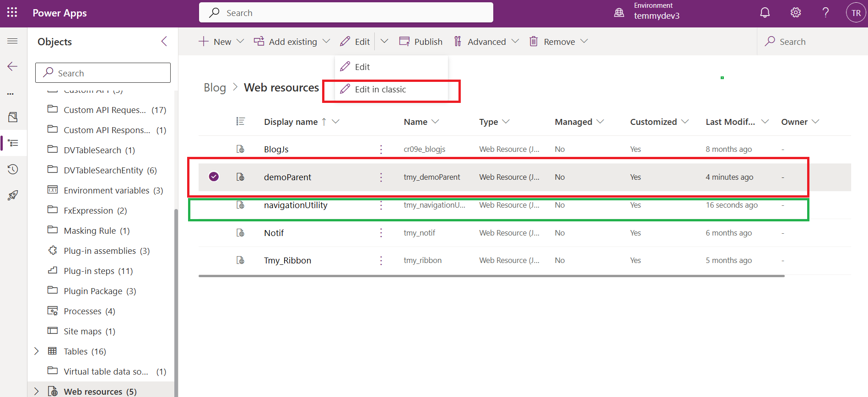Open more actions for Tmy_Ribbon row

pos(381,260)
